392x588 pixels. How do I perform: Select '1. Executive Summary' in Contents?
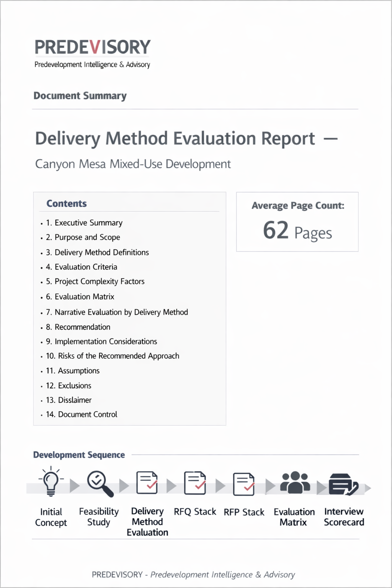84,223
